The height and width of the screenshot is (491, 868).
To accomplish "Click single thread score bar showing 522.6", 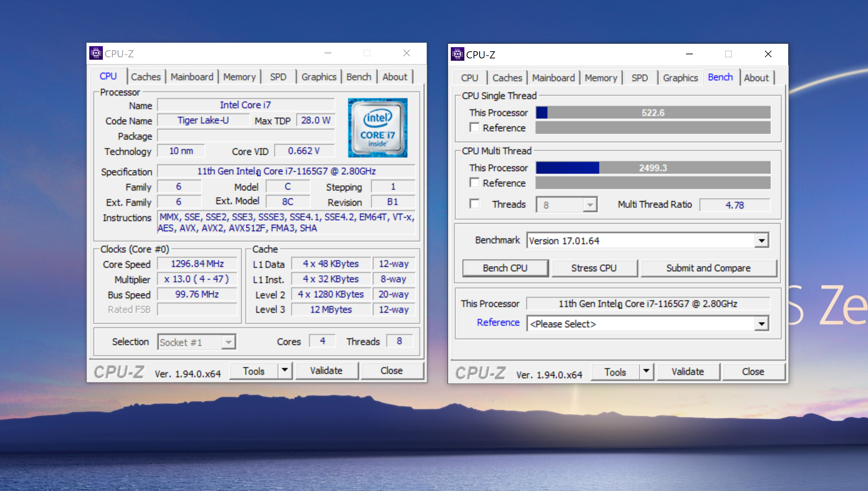I will tap(653, 113).
